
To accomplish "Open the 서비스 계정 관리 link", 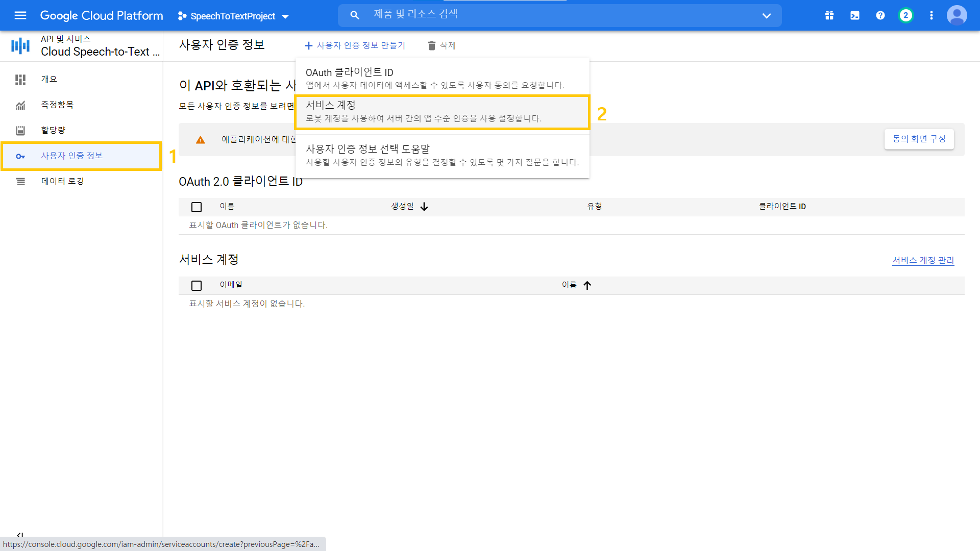I will tap(923, 260).
